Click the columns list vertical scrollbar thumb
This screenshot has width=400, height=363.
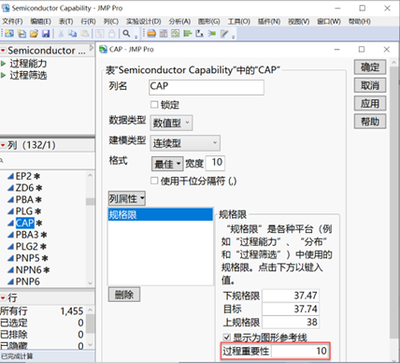90,202
